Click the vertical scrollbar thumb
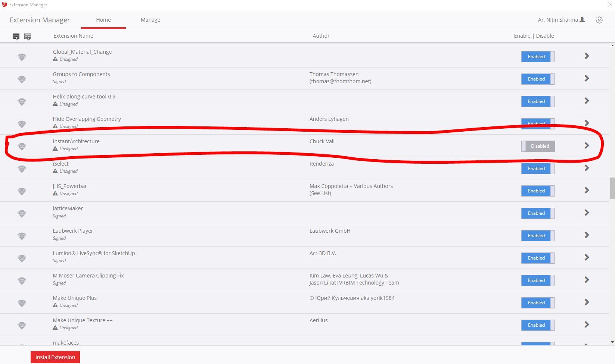The height and width of the screenshot is (364, 615). (612, 188)
